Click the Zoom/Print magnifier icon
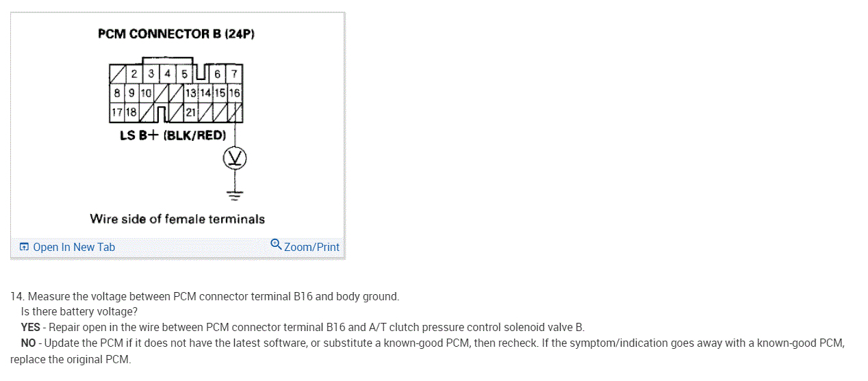The height and width of the screenshot is (381, 868). point(276,244)
